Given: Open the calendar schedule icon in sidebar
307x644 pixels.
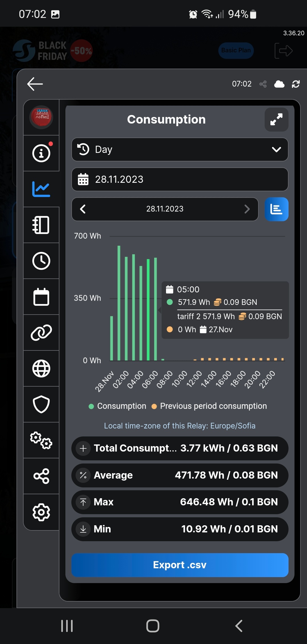Looking at the screenshot, I should click(41, 297).
